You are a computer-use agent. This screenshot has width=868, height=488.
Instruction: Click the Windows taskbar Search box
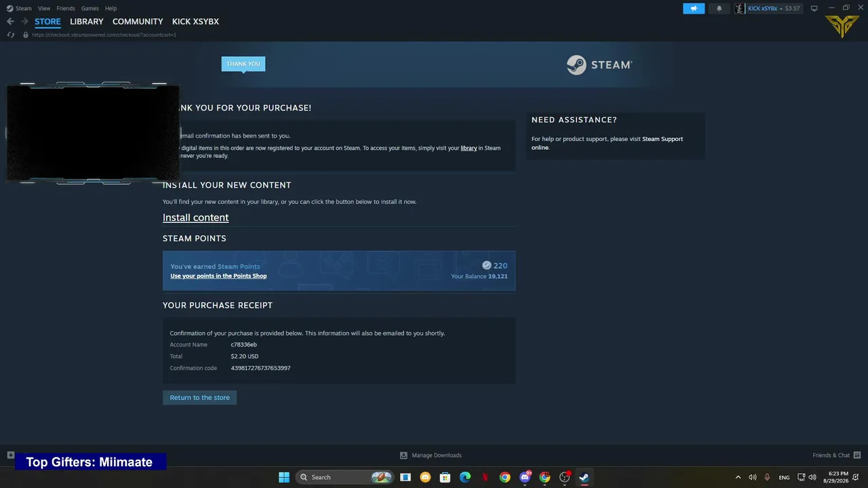[x=346, y=477]
